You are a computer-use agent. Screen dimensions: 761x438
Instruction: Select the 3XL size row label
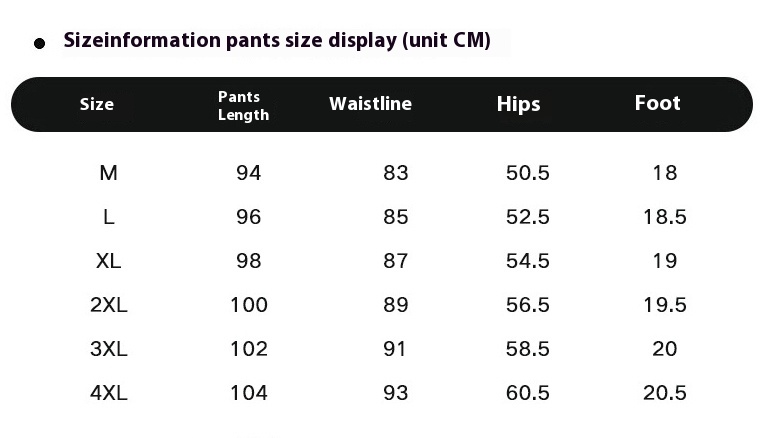tap(109, 349)
